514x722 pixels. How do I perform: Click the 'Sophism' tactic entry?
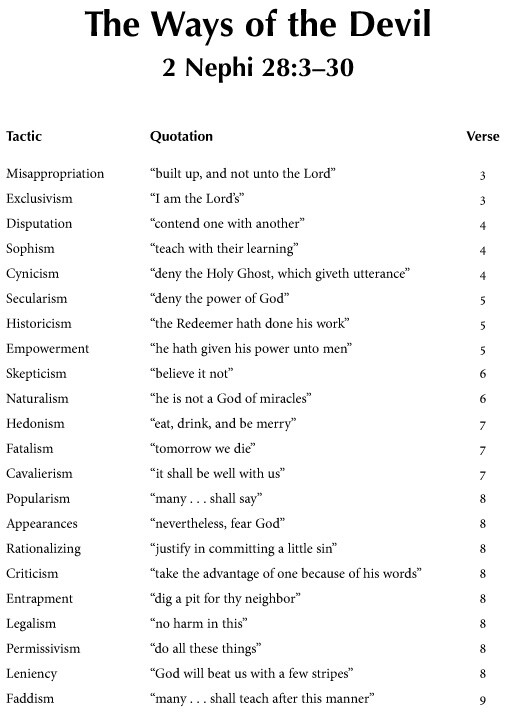(30, 249)
